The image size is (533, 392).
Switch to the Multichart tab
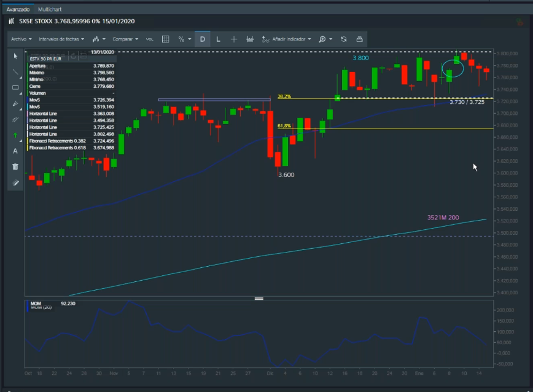49,10
